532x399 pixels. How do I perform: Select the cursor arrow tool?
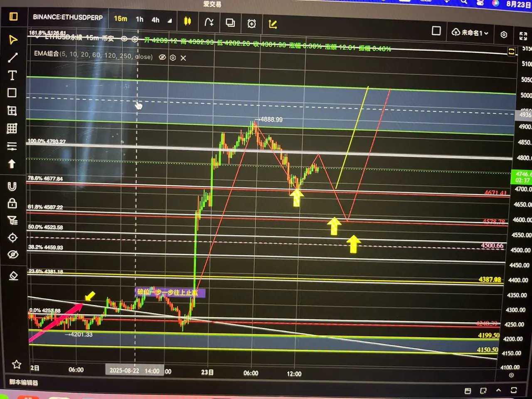[x=13, y=39]
